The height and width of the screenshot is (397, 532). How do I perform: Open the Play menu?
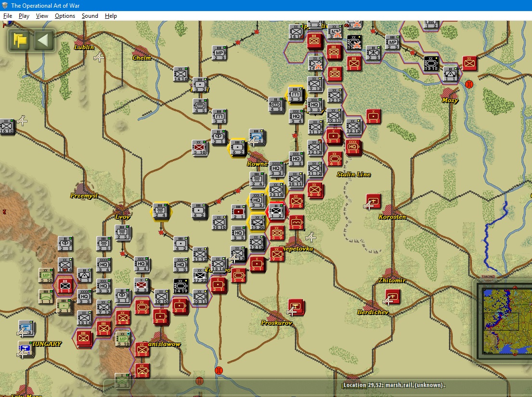(x=24, y=15)
